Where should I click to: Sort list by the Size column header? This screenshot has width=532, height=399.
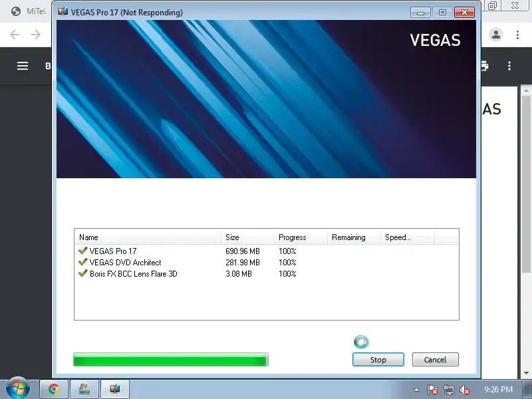pyautogui.click(x=247, y=237)
